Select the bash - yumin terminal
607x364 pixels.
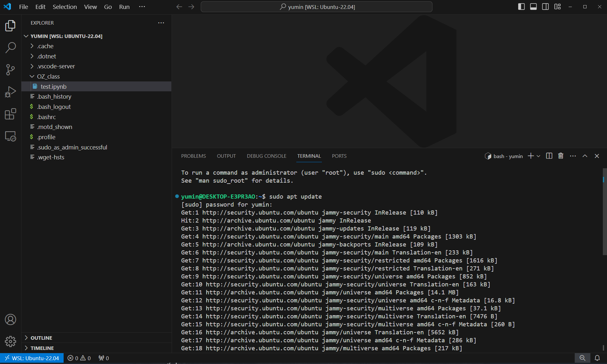[504, 156]
